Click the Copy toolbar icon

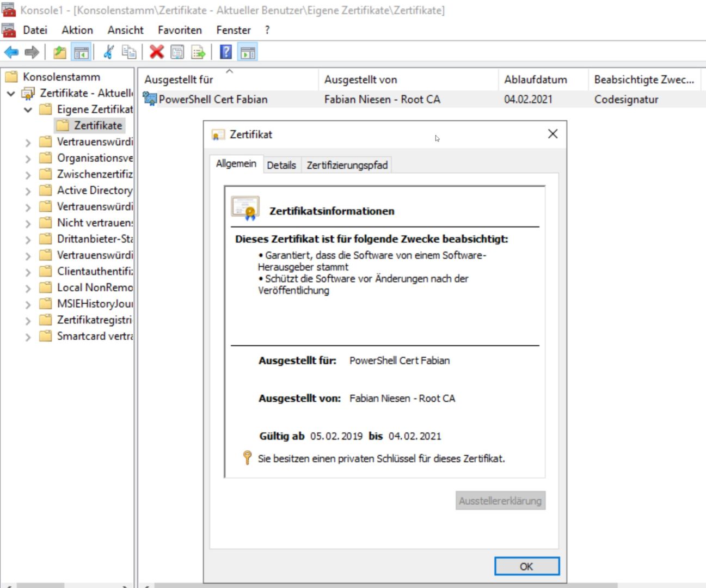129,52
